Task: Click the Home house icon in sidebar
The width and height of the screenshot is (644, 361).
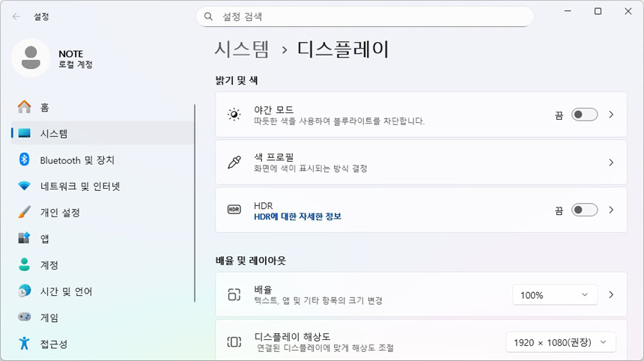Action: 25,107
